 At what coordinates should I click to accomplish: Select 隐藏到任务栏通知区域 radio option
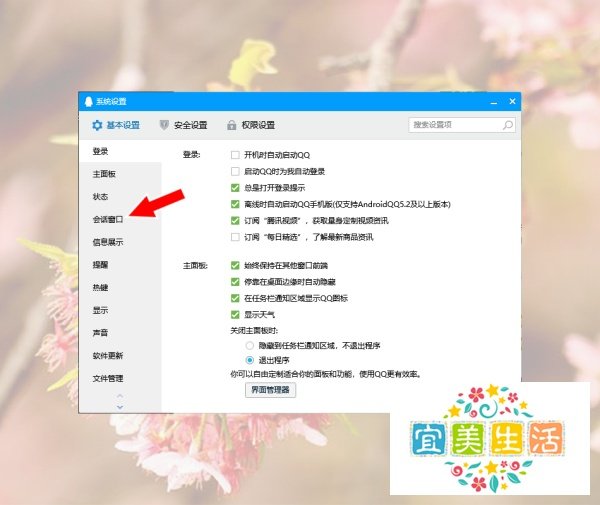point(249,346)
